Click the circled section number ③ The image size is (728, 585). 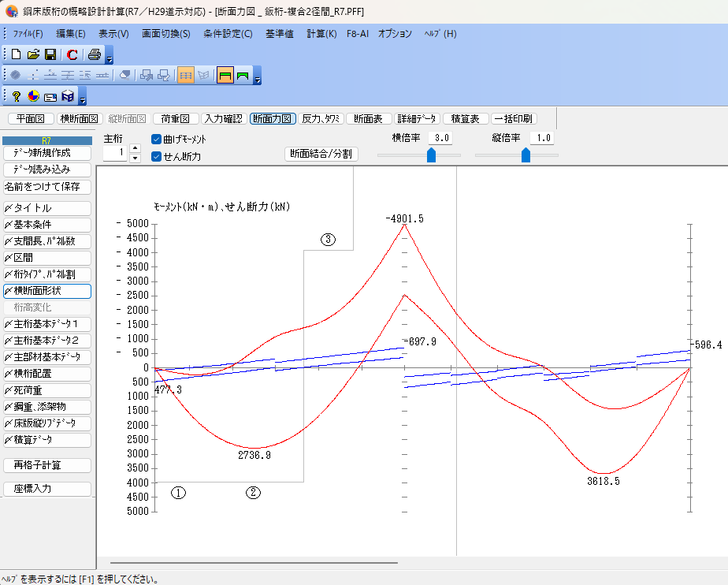coord(329,240)
